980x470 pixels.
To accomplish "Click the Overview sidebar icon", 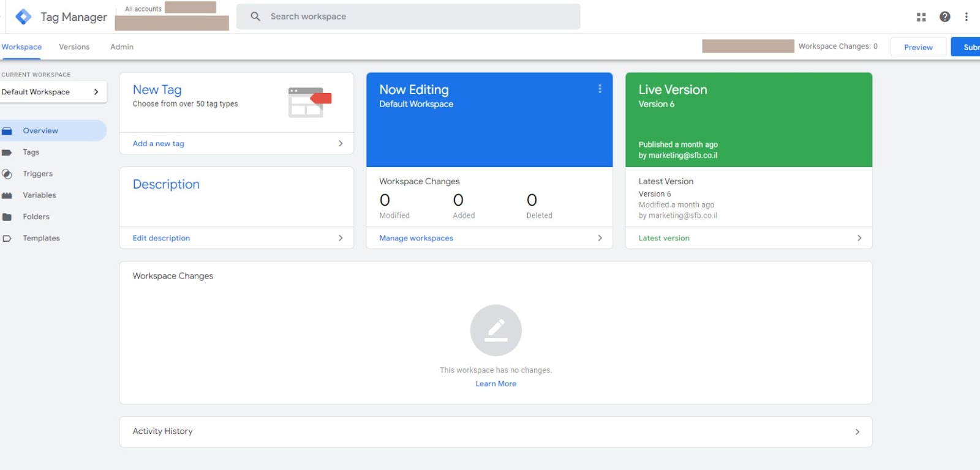I will (7, 131).
